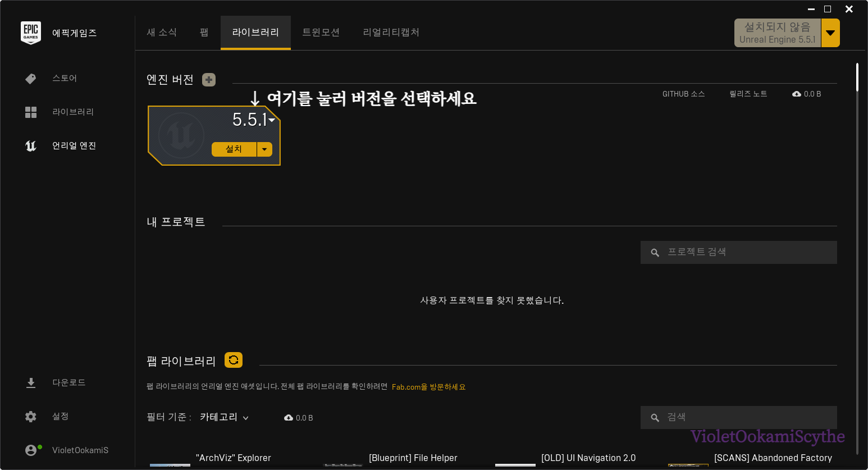This screenshot has height=470, width=868.
Task: Open the 리얼리티캡처 tab
Action: click(391, 33)
